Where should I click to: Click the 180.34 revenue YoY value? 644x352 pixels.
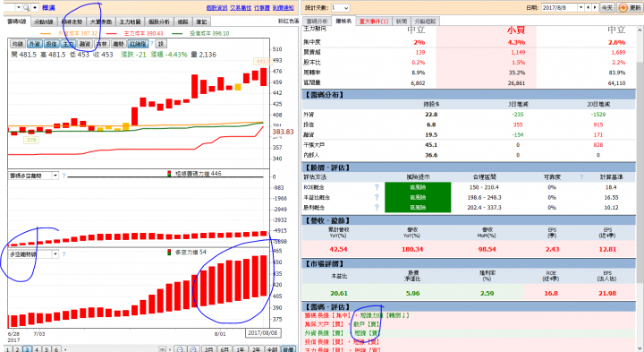(x=412, y=249)
